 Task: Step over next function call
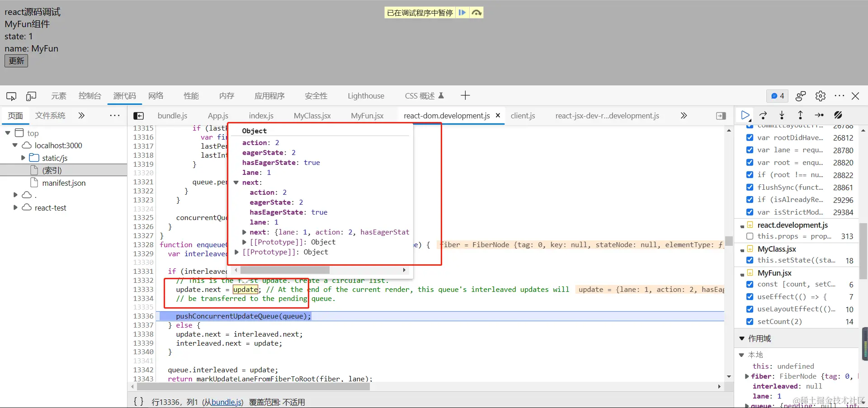tap(763, 115)
